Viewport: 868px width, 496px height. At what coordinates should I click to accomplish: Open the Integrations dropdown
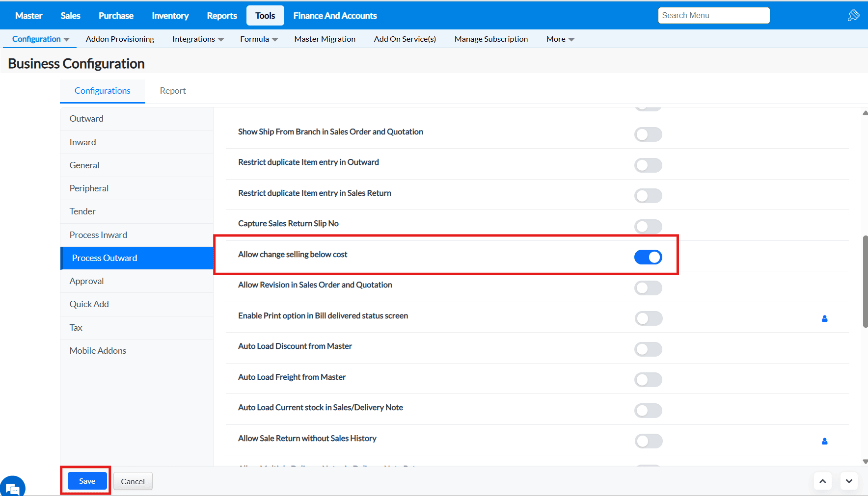[198, 39]
